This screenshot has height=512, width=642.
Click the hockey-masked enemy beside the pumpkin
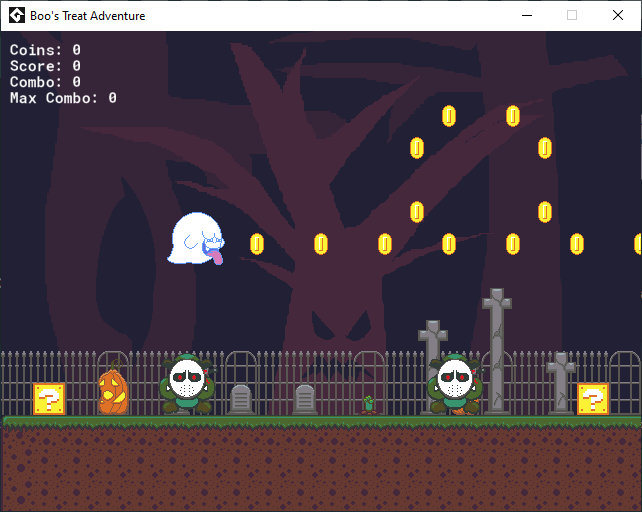point(187,383)
